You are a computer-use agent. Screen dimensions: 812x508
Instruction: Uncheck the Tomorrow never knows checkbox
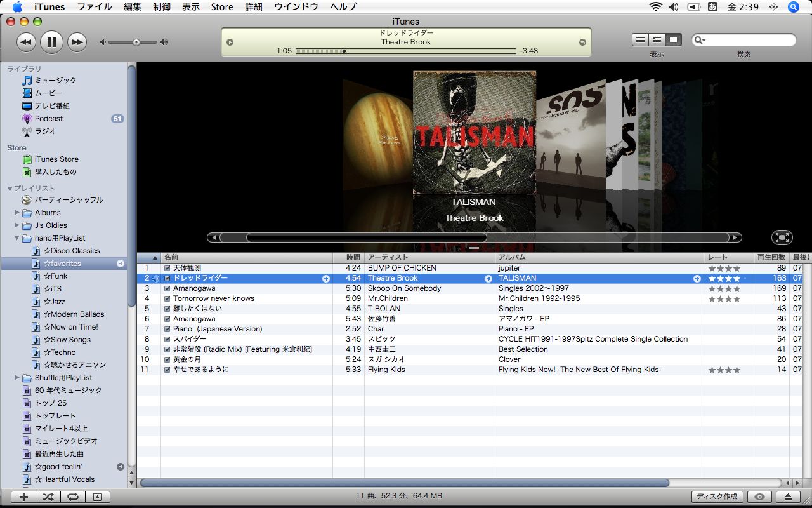[167, 298]
